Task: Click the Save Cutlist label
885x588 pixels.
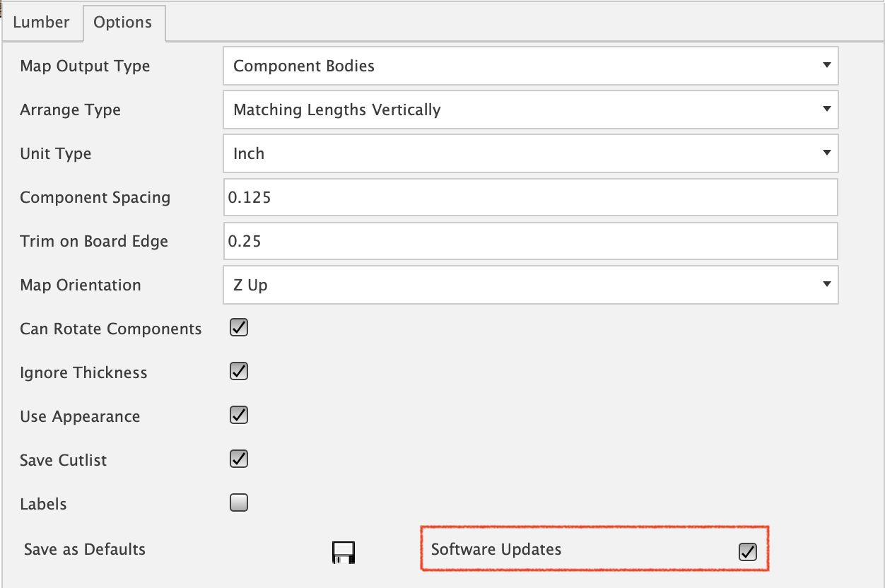Action: click(63, 461)
